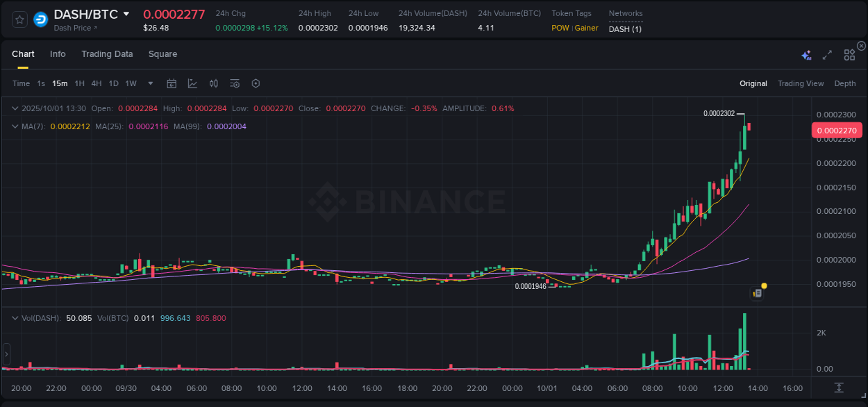Open chart settings via hexagon gear icon
Screen dimensions: 868x407
[x=255, y=83]
